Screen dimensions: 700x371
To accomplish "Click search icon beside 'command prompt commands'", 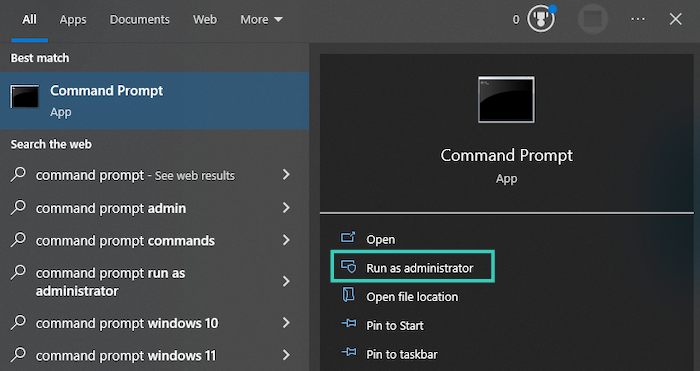I will (x=18, y=240).
